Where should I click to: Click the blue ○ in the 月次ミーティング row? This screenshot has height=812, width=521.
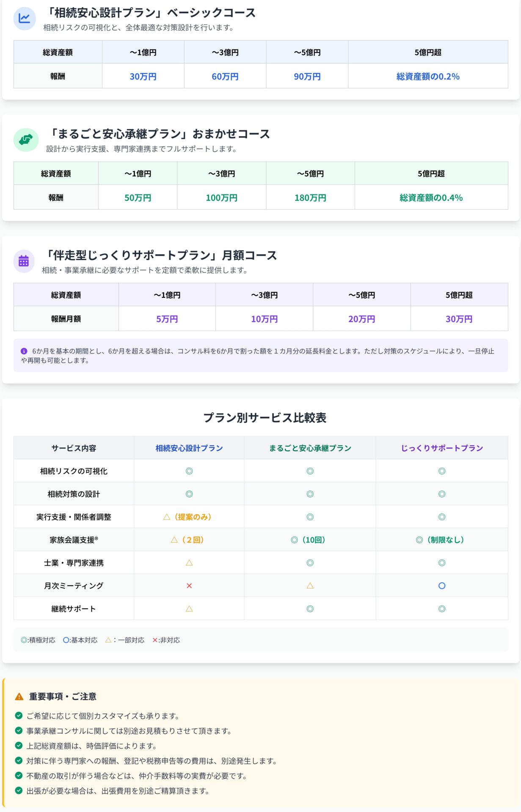[441, 586]
